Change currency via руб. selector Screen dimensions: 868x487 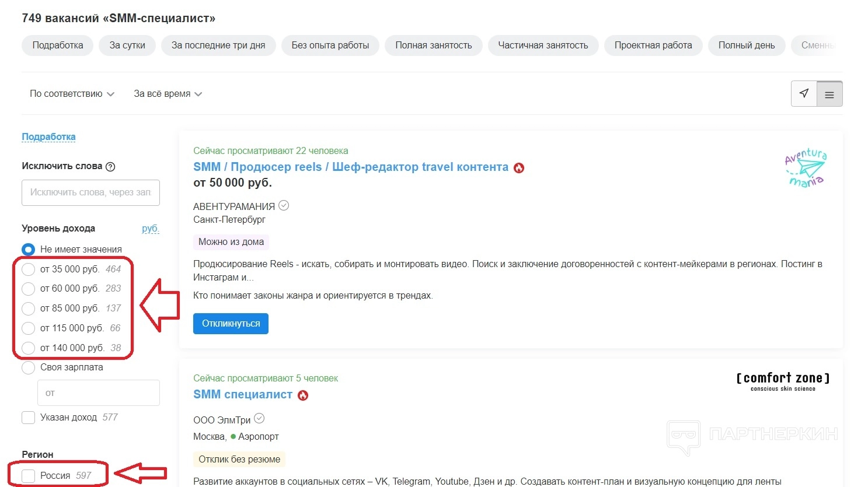150,229
